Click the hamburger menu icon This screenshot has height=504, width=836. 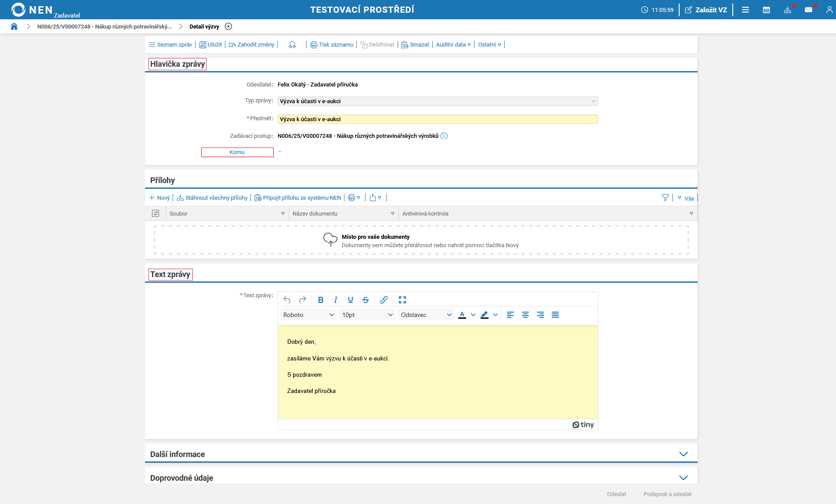746,10
